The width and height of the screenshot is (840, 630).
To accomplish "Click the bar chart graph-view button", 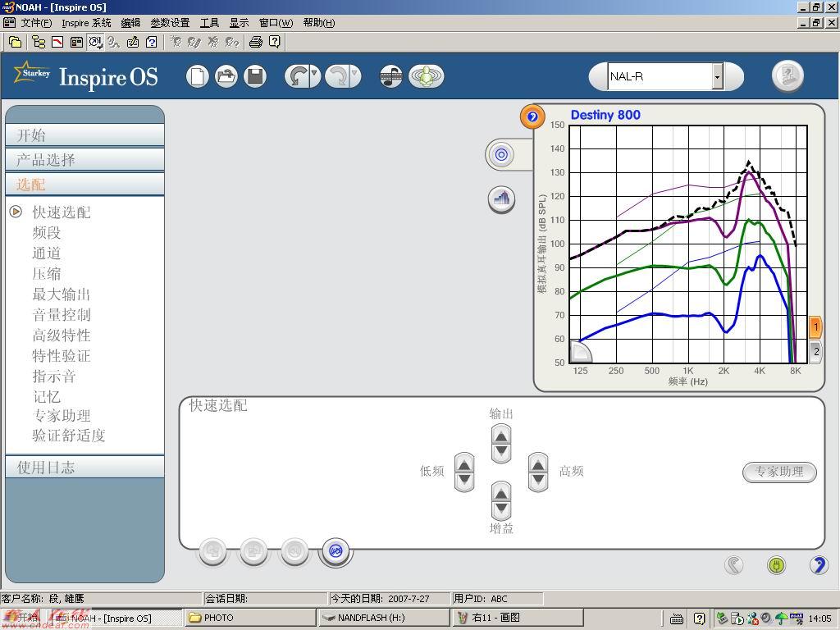I will pyautogui.click(x=501, y=199).
